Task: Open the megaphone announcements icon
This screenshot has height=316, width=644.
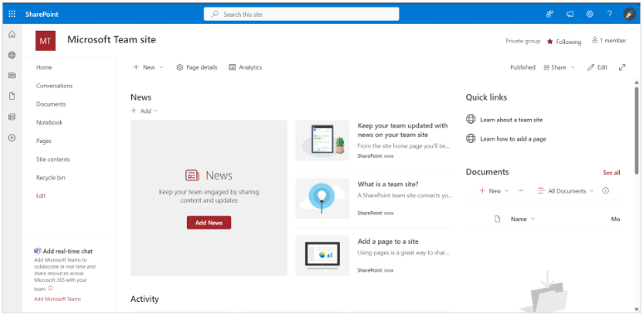Action: 570,14
